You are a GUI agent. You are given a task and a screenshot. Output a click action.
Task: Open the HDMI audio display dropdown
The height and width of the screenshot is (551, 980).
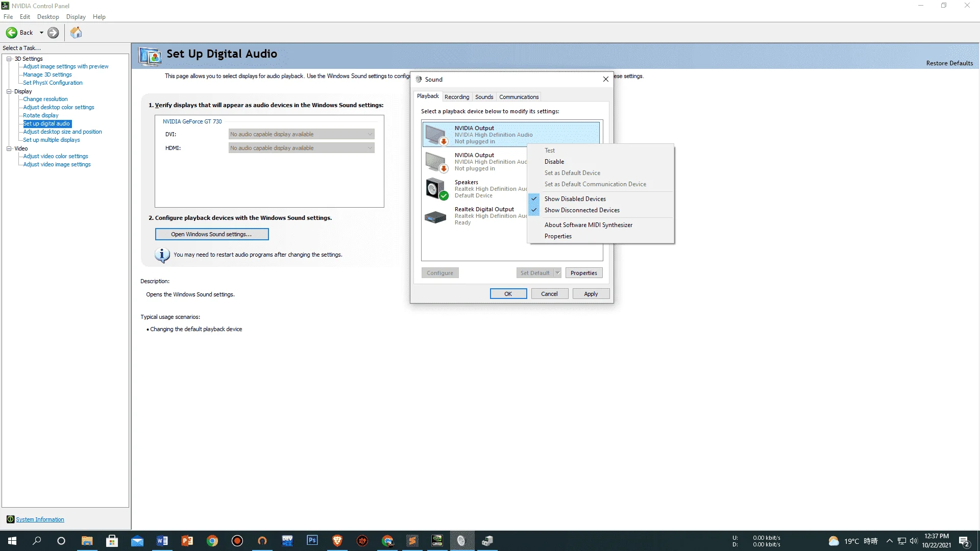[x=301, y=148]
